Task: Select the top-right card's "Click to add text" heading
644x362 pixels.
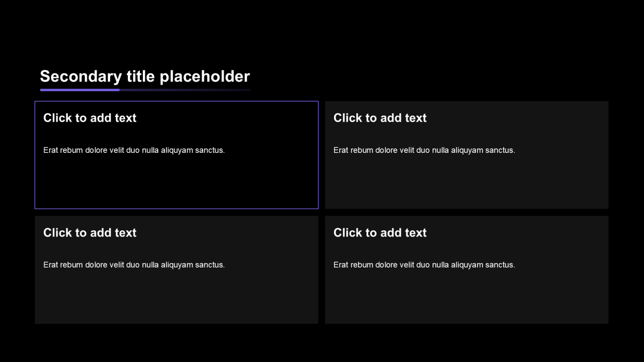Action: 380,118
